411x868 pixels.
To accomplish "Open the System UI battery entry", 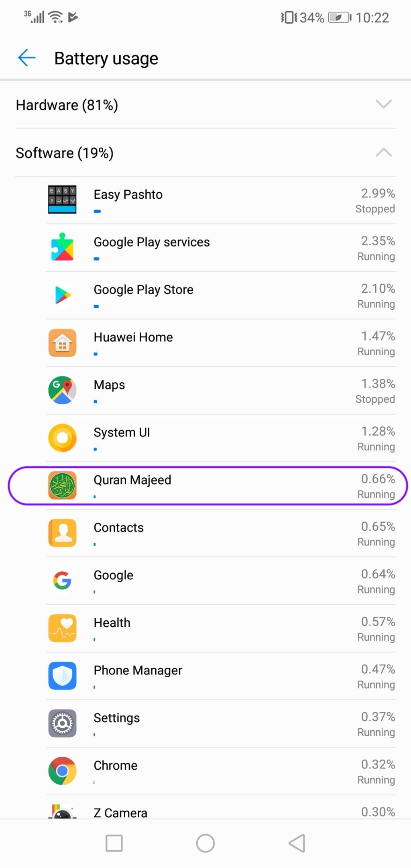I will tap(205, 438).
